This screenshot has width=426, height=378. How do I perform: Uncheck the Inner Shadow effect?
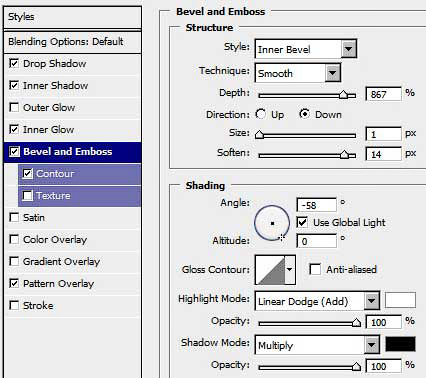tap(14, 85)
